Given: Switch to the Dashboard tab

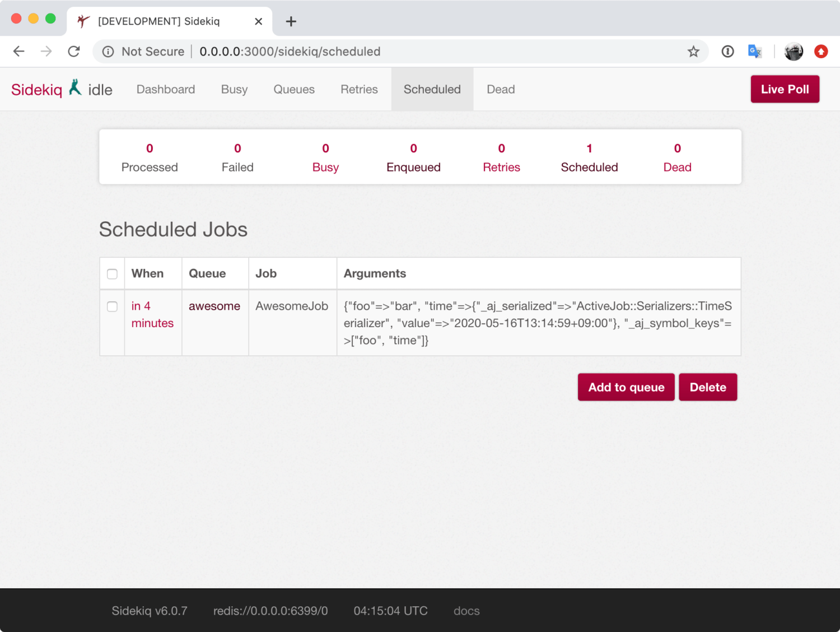Looking at the screenshot, I should pos(166,89).
